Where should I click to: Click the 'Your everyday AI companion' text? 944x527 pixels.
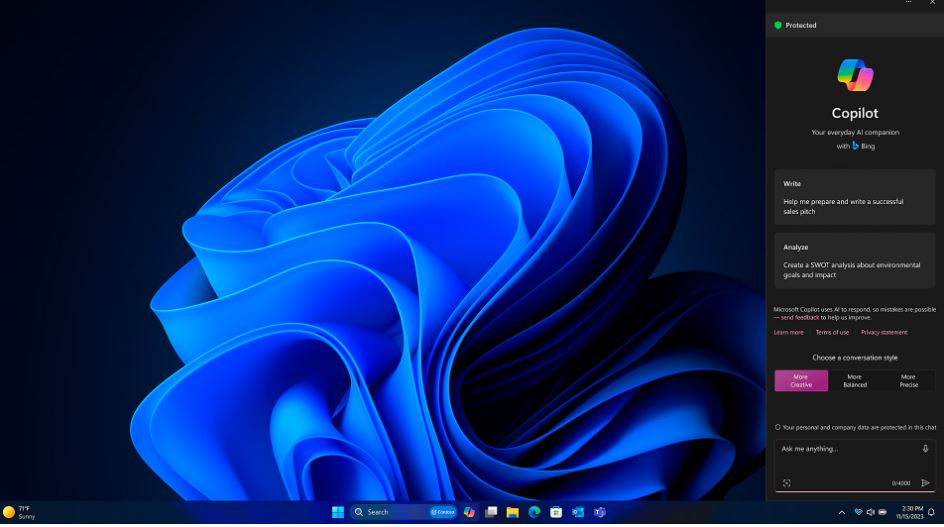[855, 133]
